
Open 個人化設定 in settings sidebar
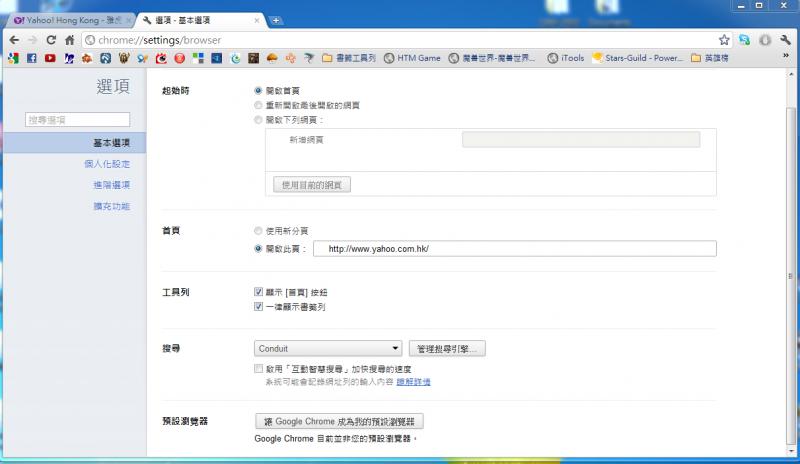click(x=107, y=164)
